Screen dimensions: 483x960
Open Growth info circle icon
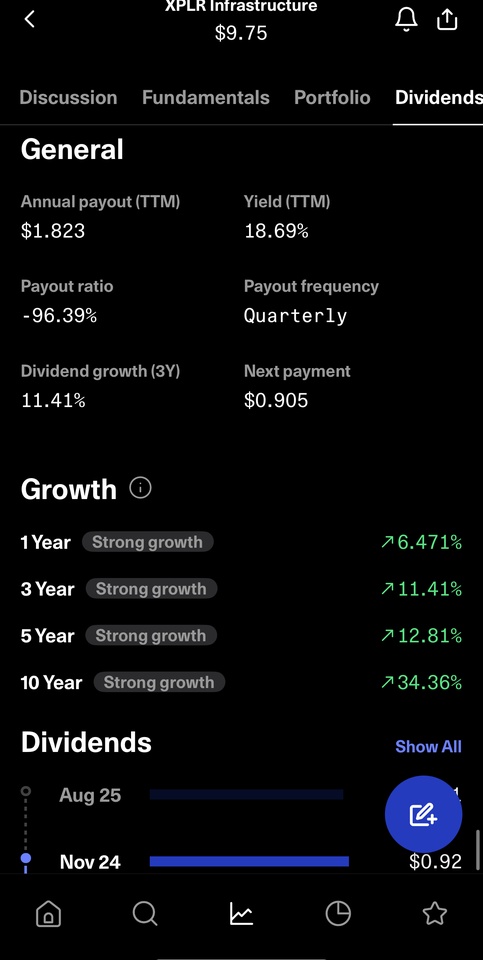[140, 489]
